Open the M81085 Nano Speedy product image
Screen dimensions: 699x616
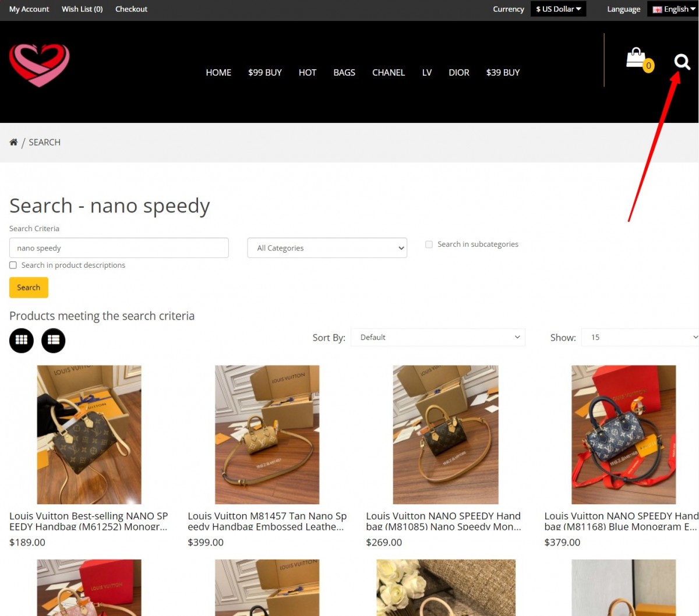click(446, 435)
